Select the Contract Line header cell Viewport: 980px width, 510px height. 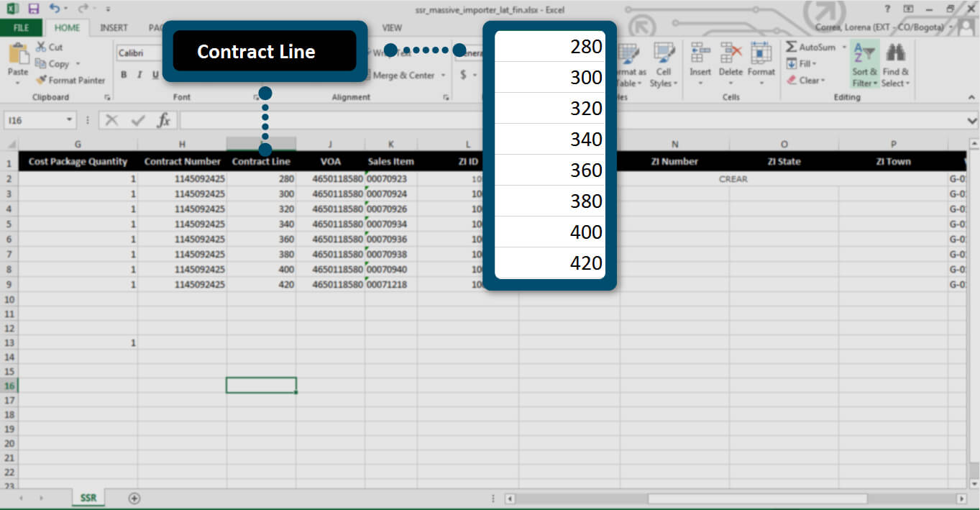[261, 161]
